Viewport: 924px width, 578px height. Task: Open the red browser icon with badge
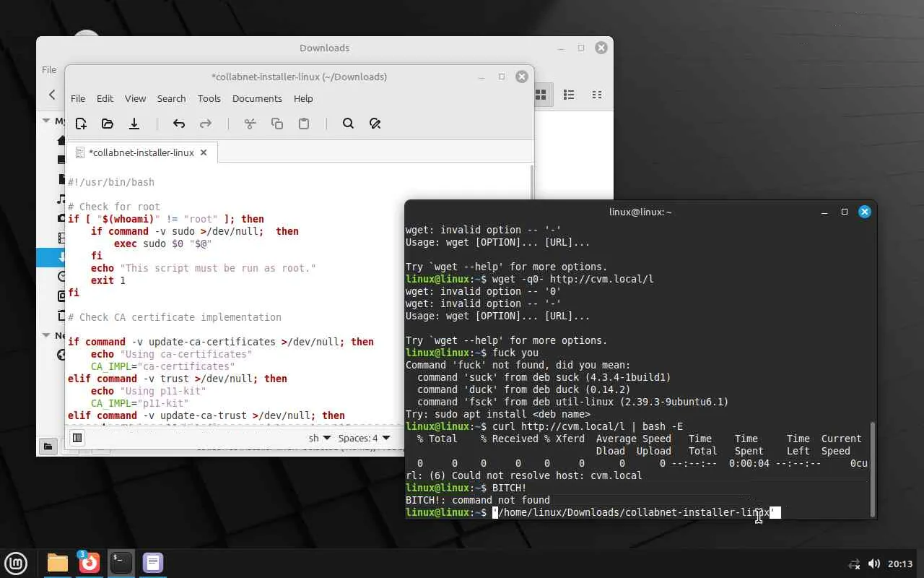[x=89, y=562]
